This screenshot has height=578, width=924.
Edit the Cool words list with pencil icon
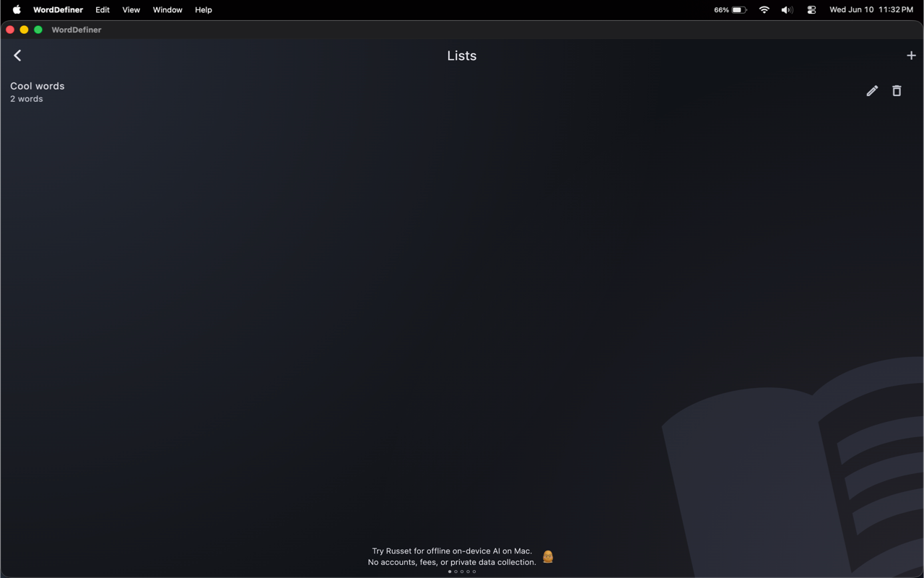pos(872,91)
